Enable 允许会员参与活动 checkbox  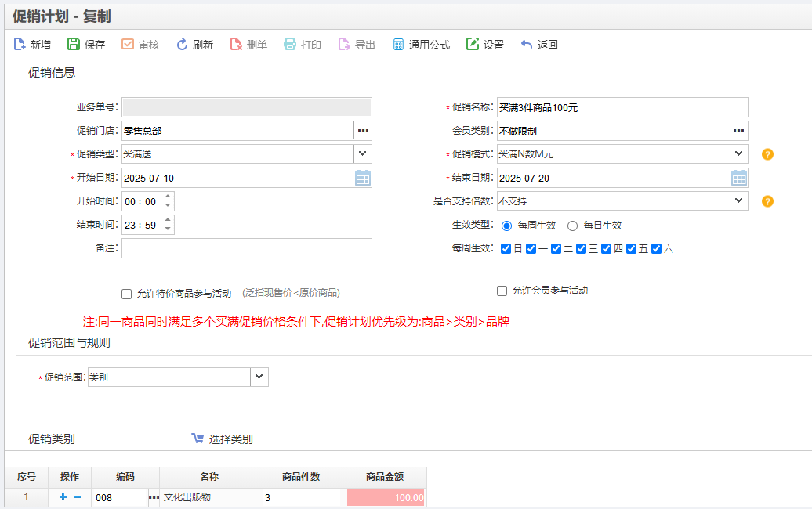(x=502, y=291)
